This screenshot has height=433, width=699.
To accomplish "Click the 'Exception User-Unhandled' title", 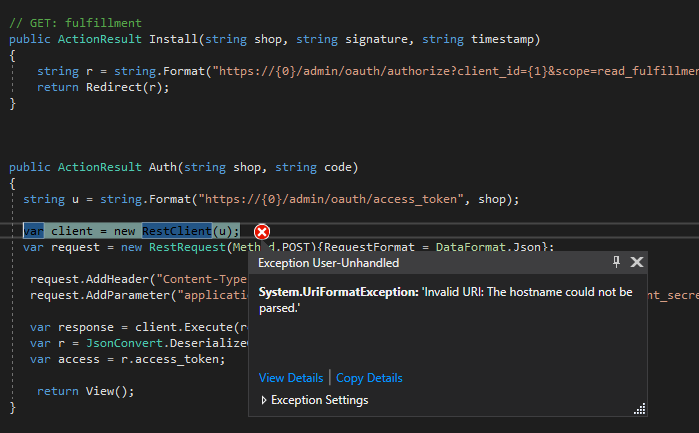I will coord(329,263).
